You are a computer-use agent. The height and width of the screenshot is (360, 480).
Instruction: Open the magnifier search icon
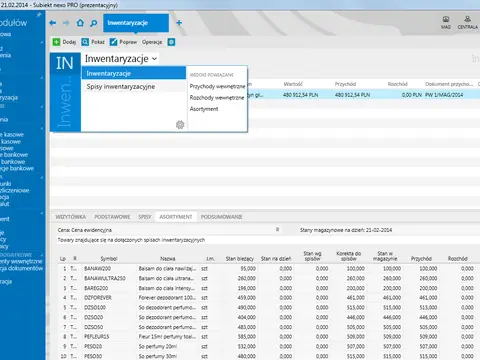pos(94,23)
